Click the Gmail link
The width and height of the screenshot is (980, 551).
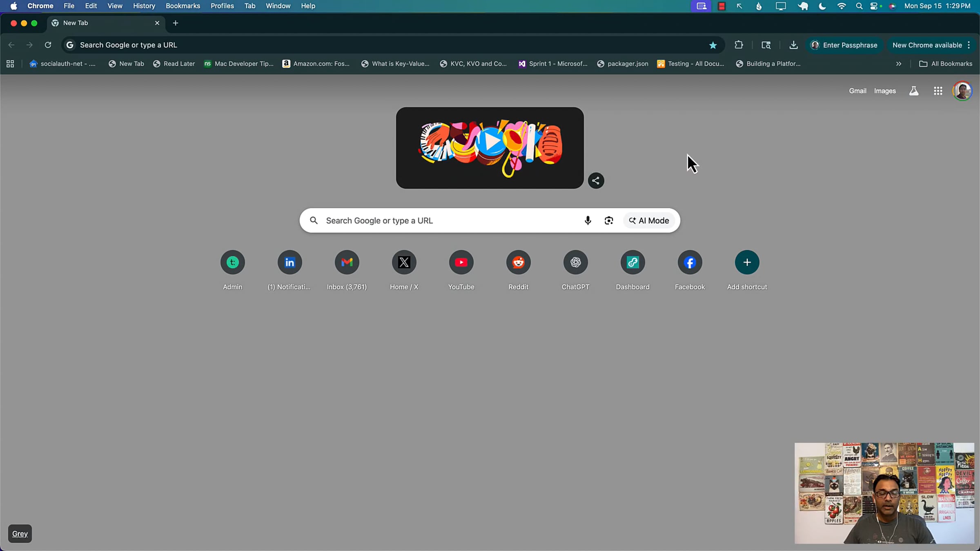857,91
